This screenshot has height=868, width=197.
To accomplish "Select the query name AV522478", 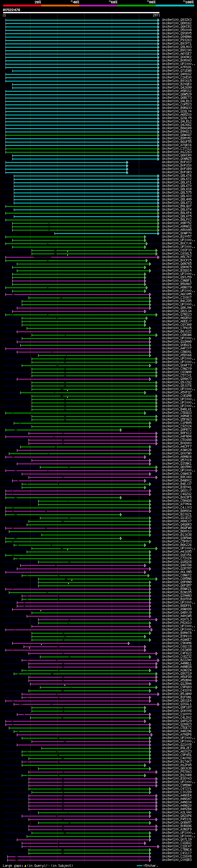I will 11,10.
